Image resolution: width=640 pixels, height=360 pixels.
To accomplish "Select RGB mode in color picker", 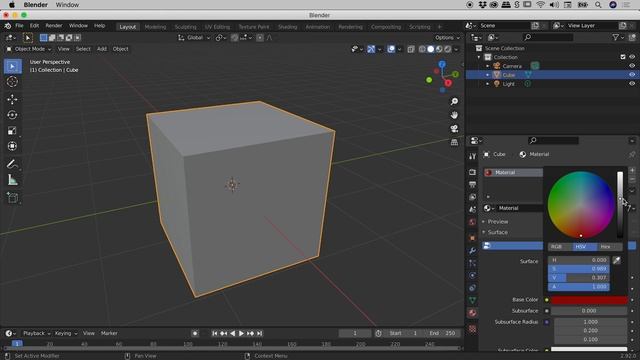I will coord(556,247).
